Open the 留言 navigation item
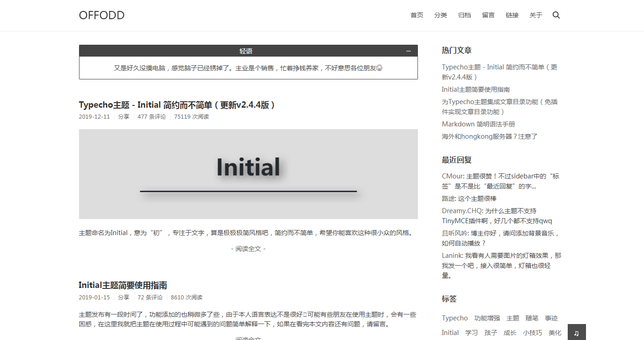Viewport: 644px width, 340px height. [x=488, y=15]
